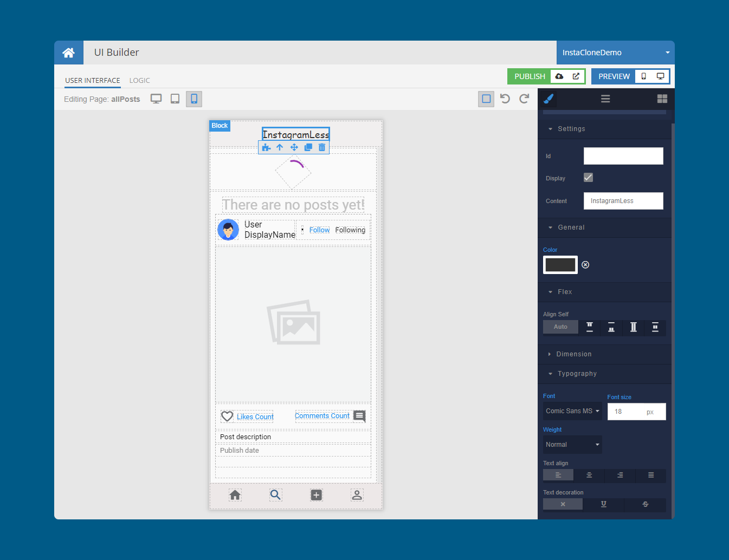Open Weight Normal dropdown
This screenshot has height=560, width=729.
point(572,445)
